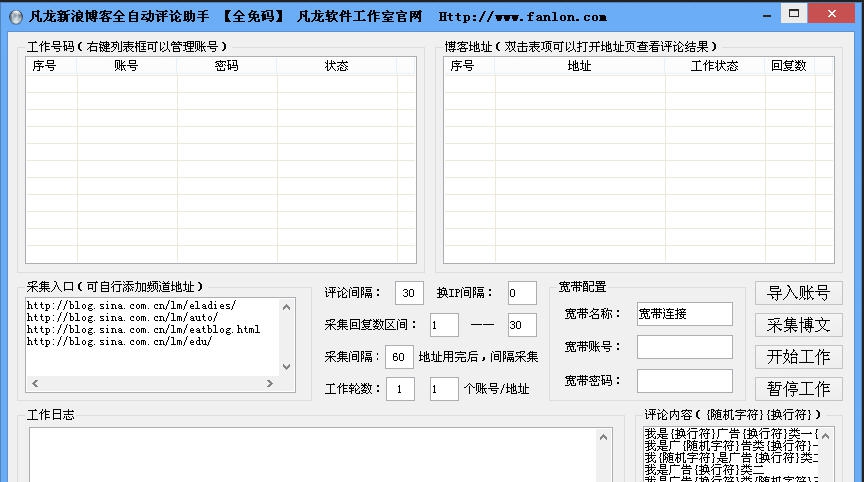Start work with 开始工作 button
864x482 pixels.
[x=798, y=357]
